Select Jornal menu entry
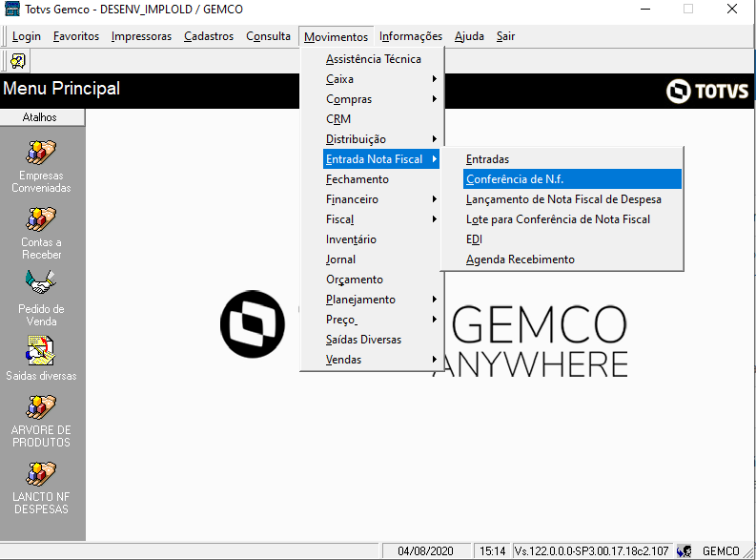The image size is (756, 560). (x=381, y=259)
